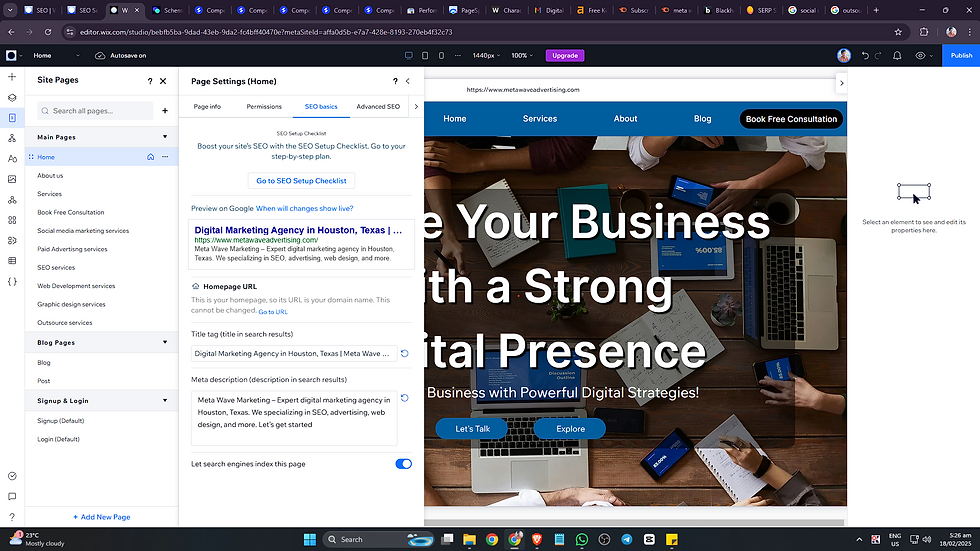
Task: Open the user profile avatar in editor bar
Action: click(x=844, y=56)
